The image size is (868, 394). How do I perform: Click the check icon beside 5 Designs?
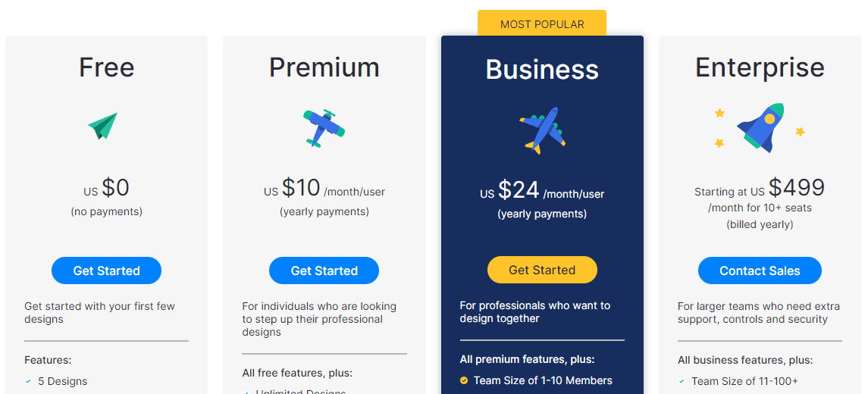(28, 381)
